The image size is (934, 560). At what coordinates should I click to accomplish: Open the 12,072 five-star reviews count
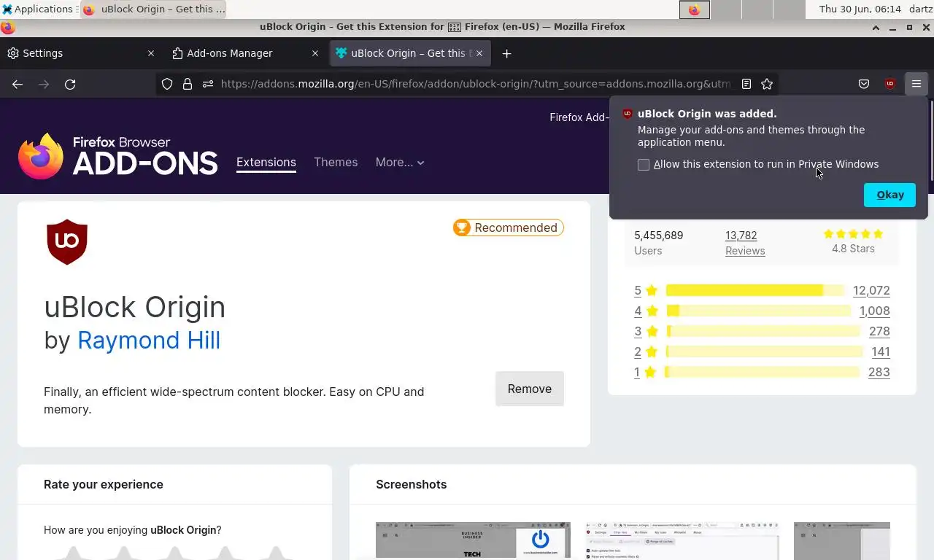871,290
